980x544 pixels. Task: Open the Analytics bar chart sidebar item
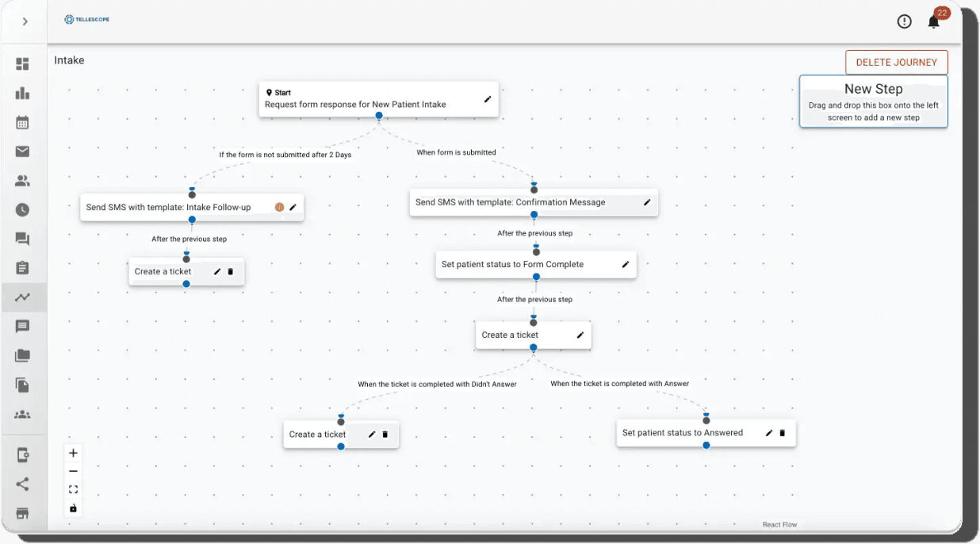tap(22, 94)
